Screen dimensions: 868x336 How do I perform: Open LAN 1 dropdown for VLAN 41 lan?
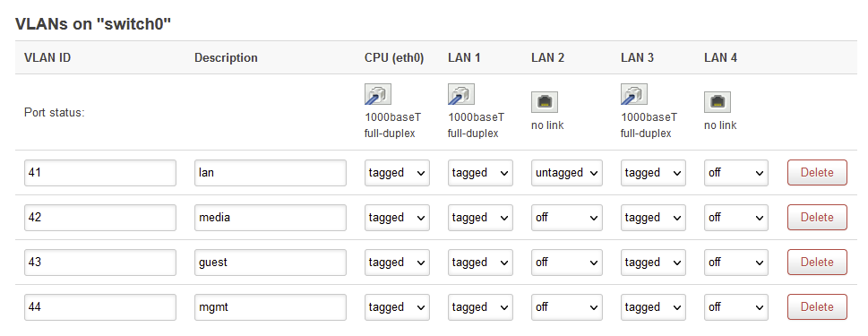[x=480, y=173]
